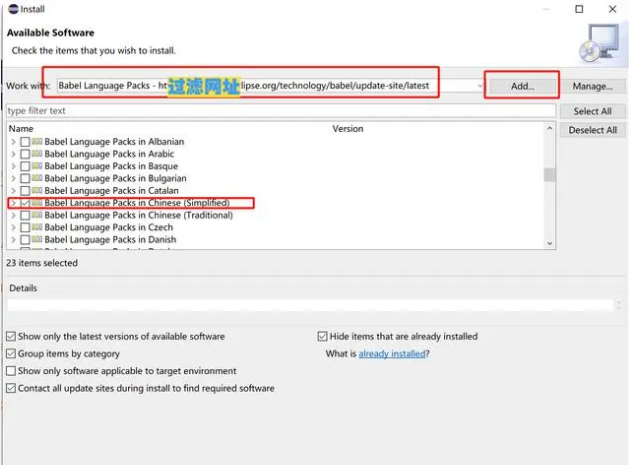
Task: Select "Babel Language Packs in Arabic" row text
Action: click(x=109, y=154)
